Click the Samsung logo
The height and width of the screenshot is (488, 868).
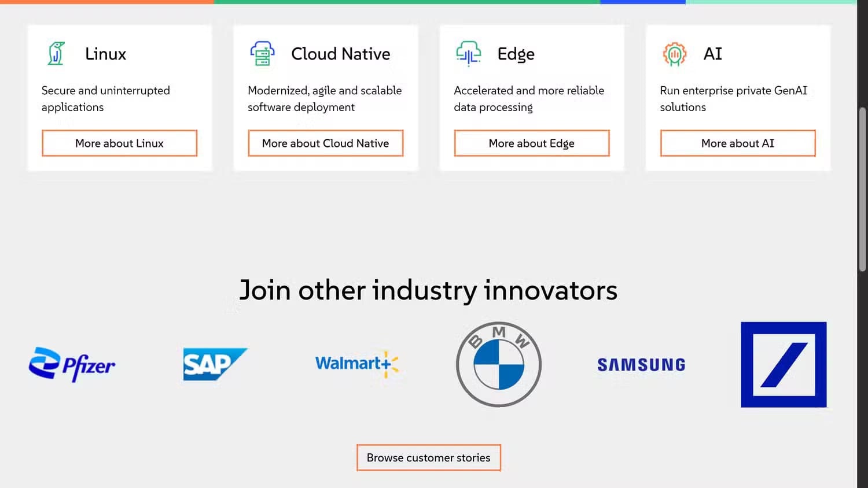641,365
